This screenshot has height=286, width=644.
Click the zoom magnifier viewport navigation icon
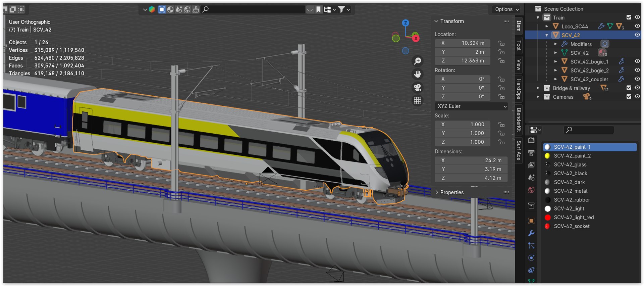tap(417, 61)
